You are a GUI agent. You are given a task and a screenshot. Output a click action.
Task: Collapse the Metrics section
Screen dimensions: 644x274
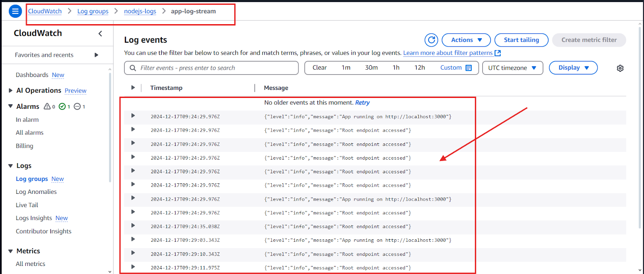pyautogui.click(x=10, y=251)
